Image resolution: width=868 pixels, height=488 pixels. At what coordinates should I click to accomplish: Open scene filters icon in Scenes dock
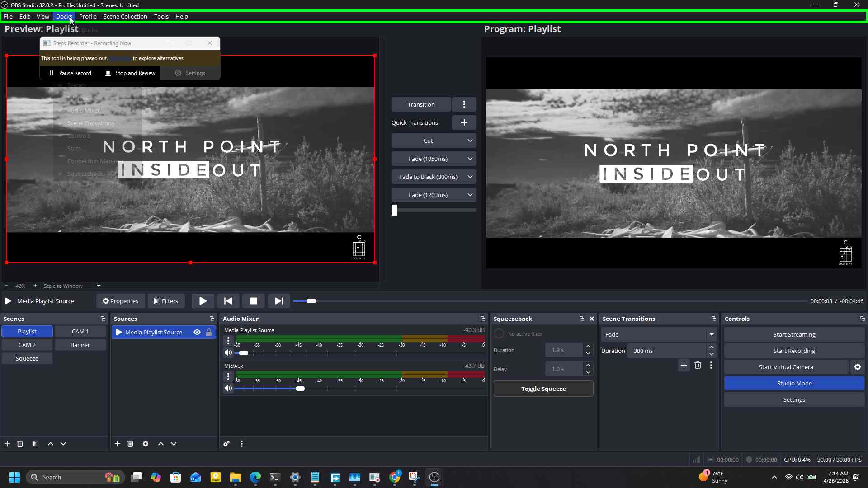pos(35,444)
